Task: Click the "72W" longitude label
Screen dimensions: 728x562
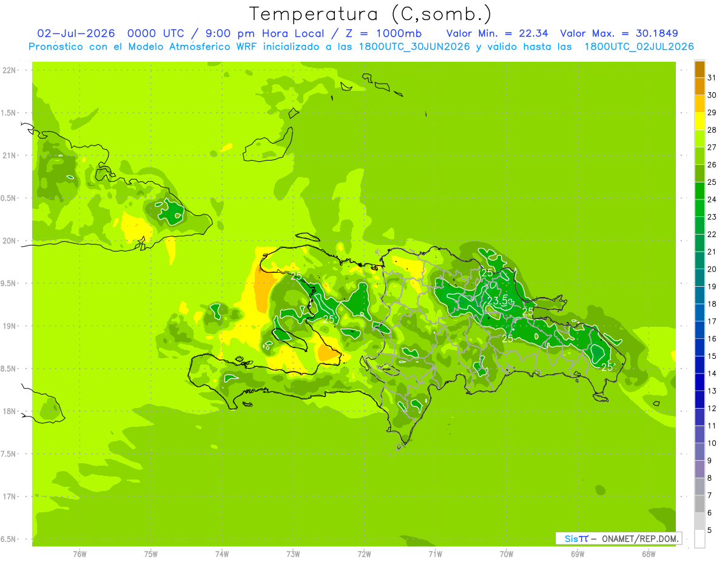Action: 364,554
